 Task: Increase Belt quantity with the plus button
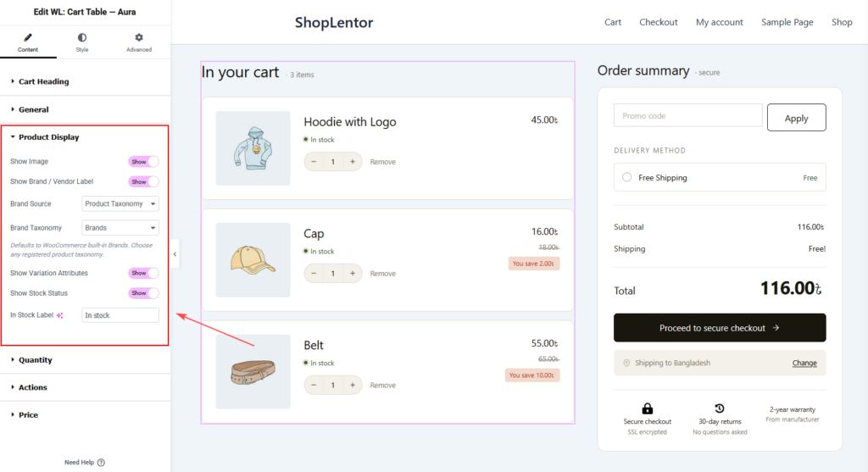(353, 385)
